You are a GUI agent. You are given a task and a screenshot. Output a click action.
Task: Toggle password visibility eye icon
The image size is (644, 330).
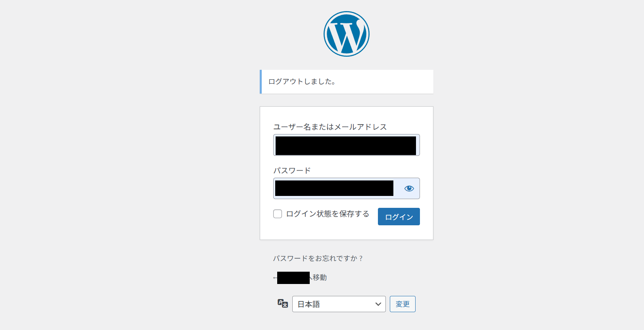(x=409, y=188)
